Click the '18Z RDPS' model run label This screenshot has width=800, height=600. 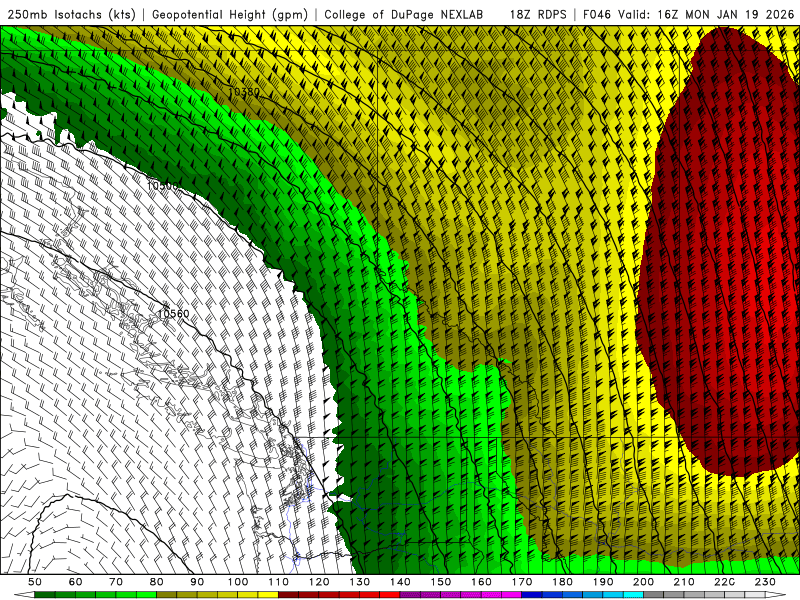pos(538,15)
